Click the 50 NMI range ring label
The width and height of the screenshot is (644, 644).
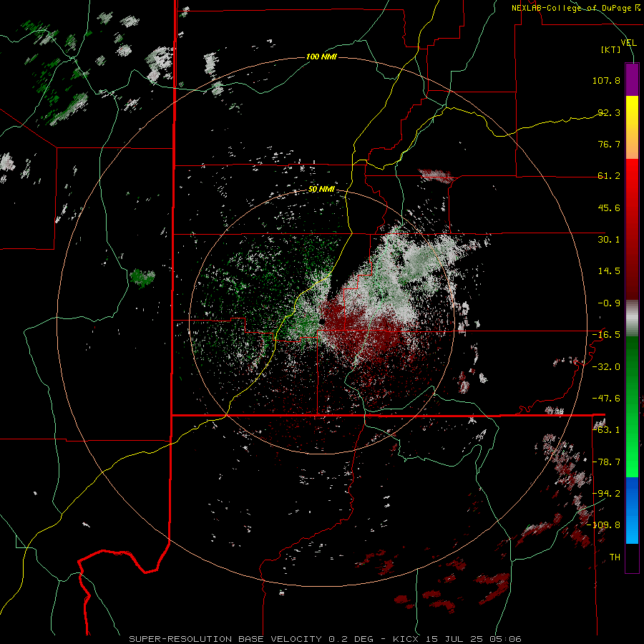click(321, 190)
